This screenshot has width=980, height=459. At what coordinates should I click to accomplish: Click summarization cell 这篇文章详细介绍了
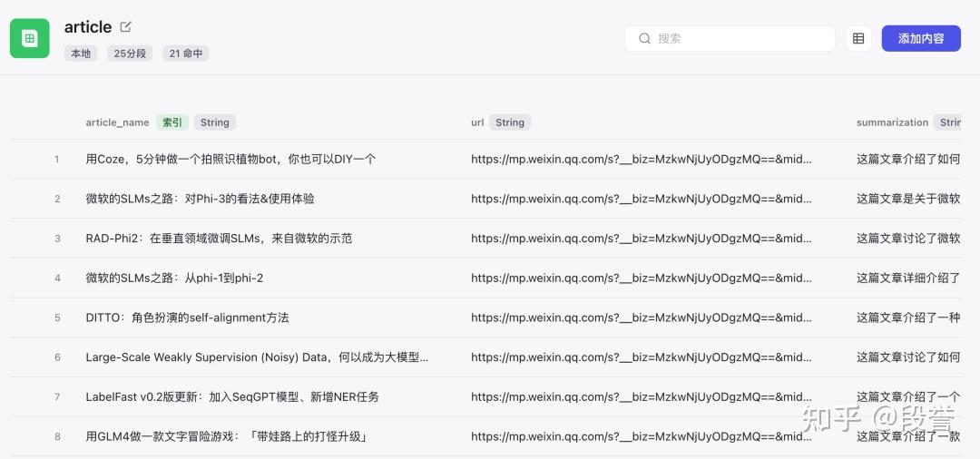click(x=908, y=278)
